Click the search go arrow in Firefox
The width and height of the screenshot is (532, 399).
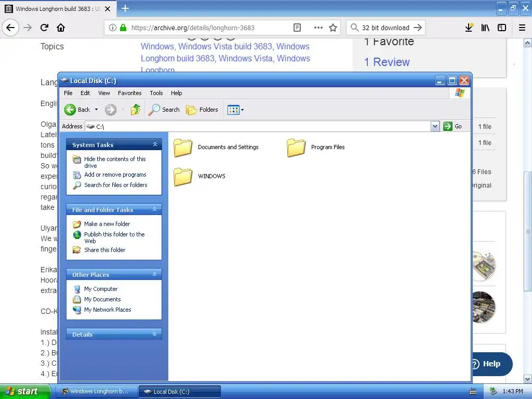(418, 28)
